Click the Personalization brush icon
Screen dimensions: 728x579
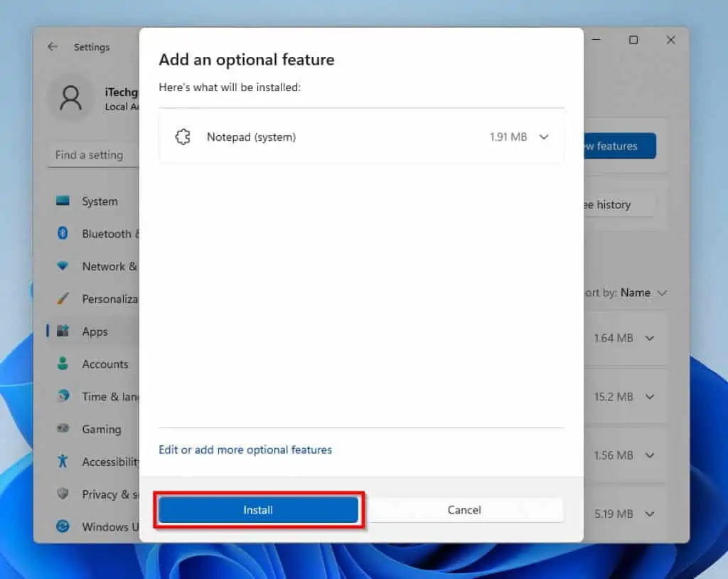63,299
